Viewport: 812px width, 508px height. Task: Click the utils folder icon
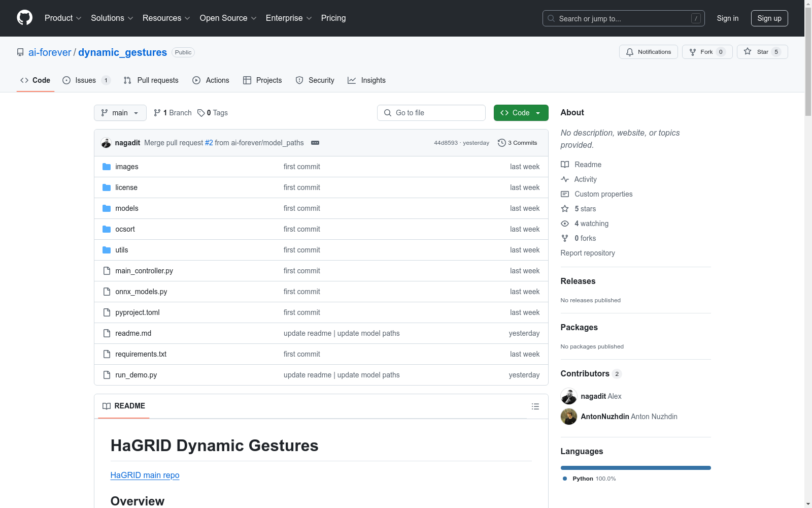pyautogui.click(x=107, y=250)
